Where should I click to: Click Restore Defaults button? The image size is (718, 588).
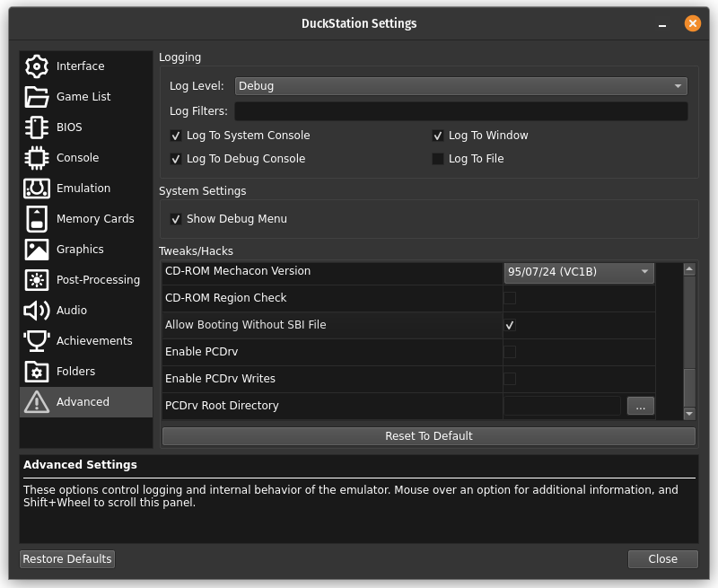67,559
